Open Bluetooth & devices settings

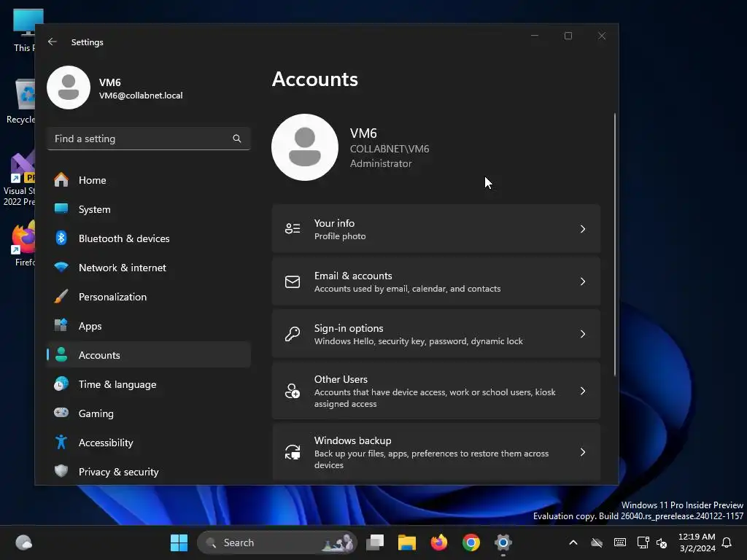click(149, 238)
